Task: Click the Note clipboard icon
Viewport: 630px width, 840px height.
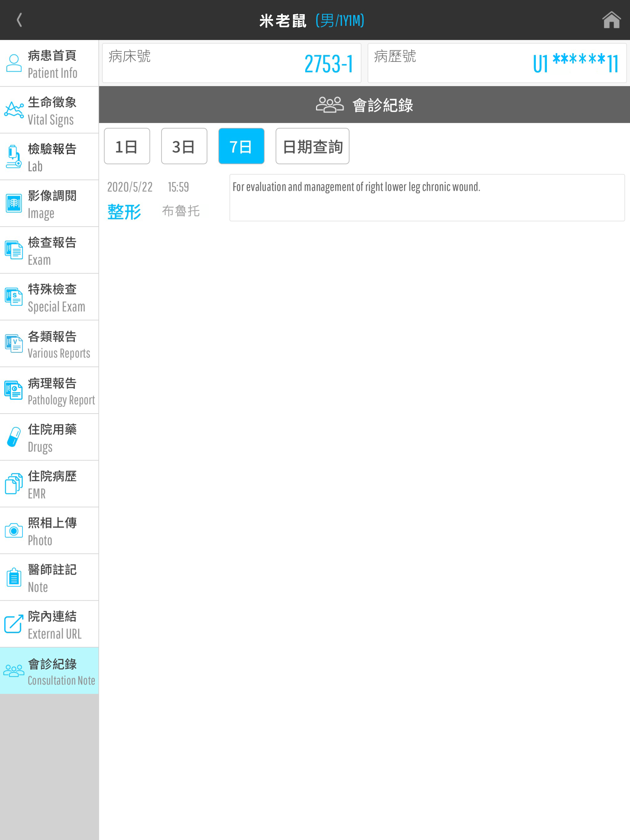Action: pyautogui.click(x=14, y=577)
